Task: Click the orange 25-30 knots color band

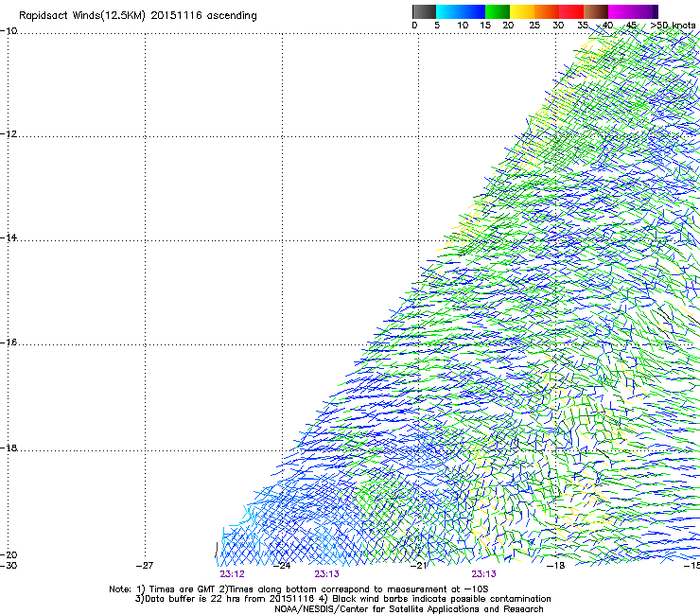Action: (x=547, y=11)
